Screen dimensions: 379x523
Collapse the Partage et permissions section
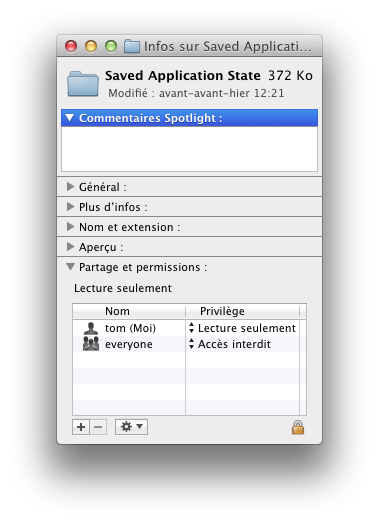coord(70,267)
